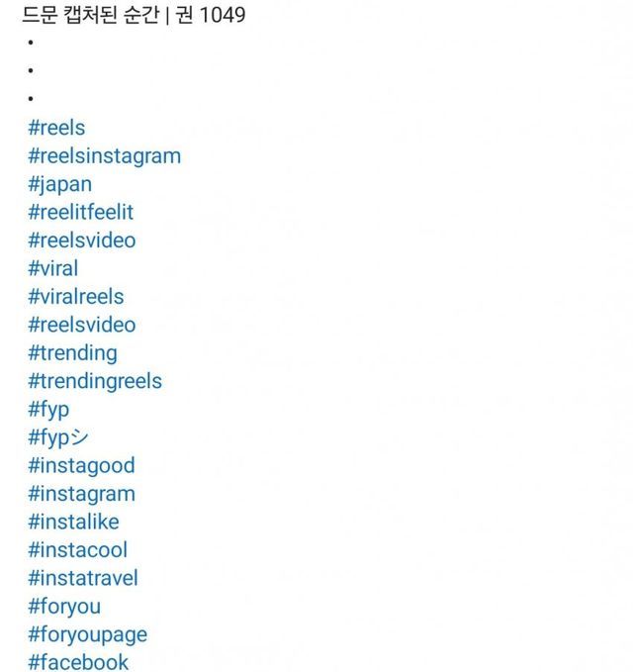Select the #instalike hashtag

click(73, 522)
